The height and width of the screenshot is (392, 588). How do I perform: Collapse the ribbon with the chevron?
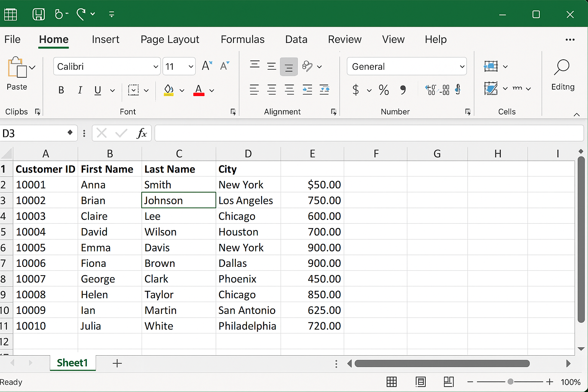(x=577, y=114)
